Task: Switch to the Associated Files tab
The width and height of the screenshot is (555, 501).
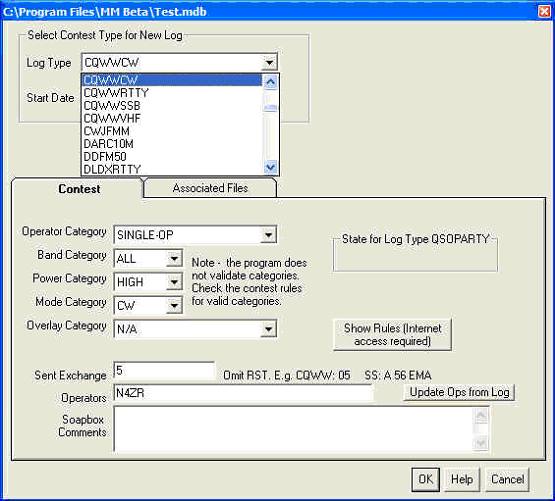Action: (210, 188)
